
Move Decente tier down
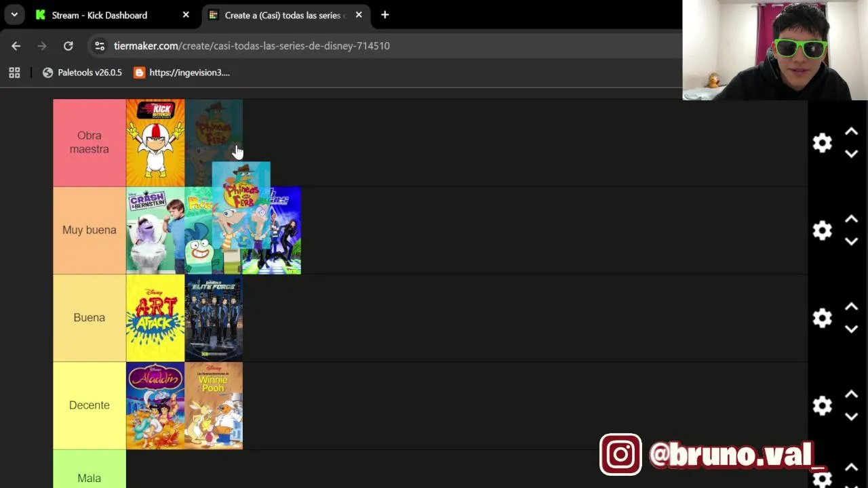[852, 416]
